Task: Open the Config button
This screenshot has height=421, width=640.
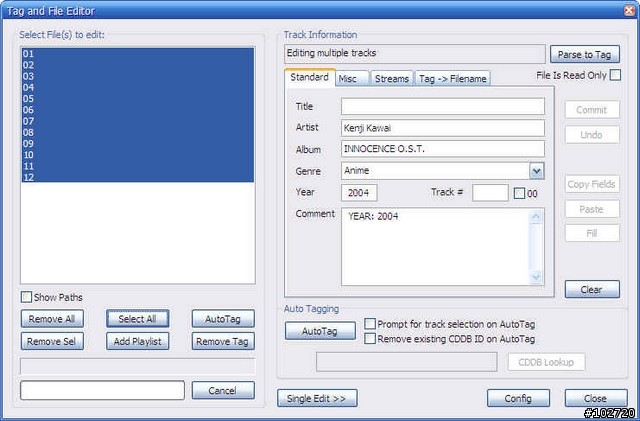Action: pyautogui.click(x=518, y=398)
